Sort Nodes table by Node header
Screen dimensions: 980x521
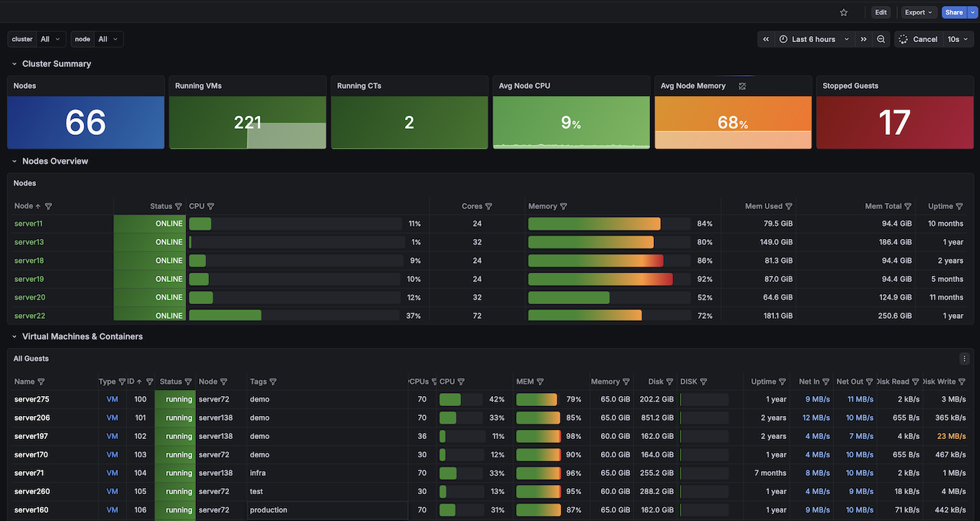(x=24, y=206)
